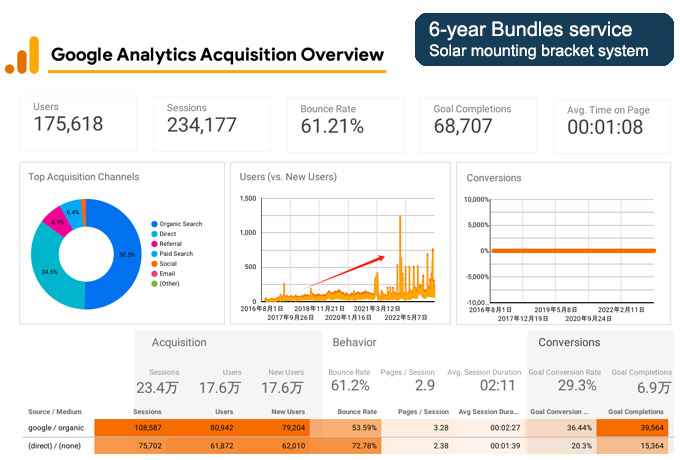This screenshot has height=460, width=680.
Task: Click the 6.9% pink donut segment
Action: click(58, 222)
